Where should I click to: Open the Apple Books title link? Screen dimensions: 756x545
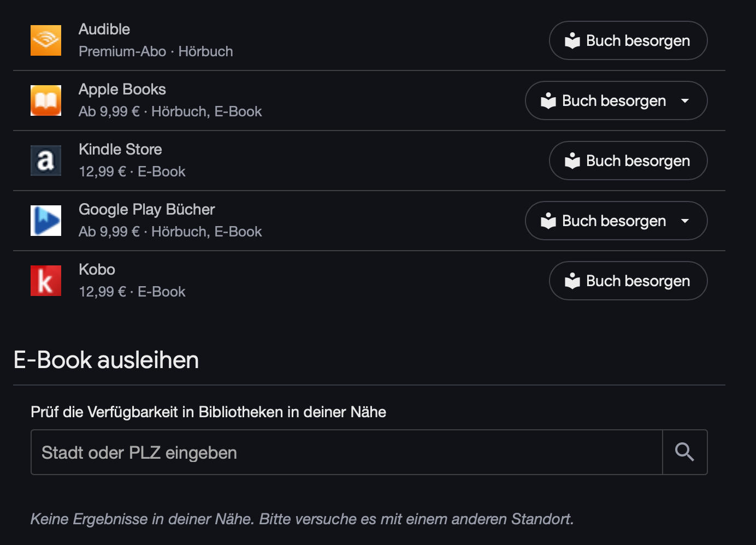click(x=122, y=90)
